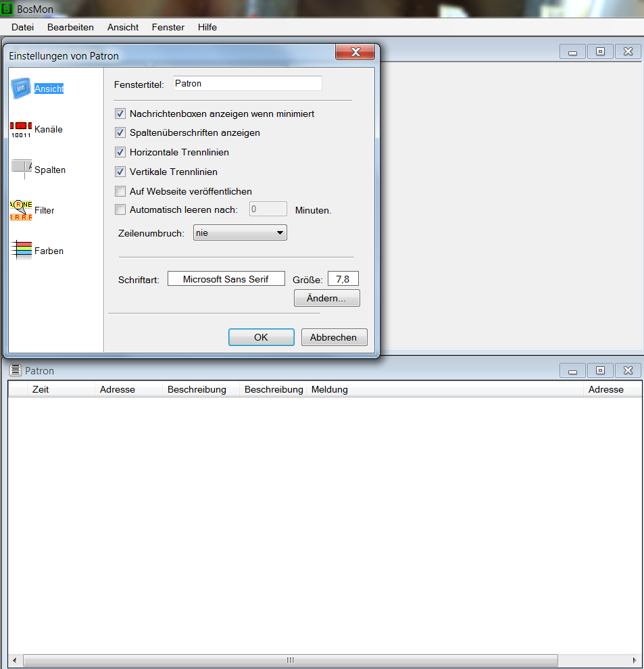Click the Patron window list icon
The height and width of the screenshot is (669, 644).
16,370
